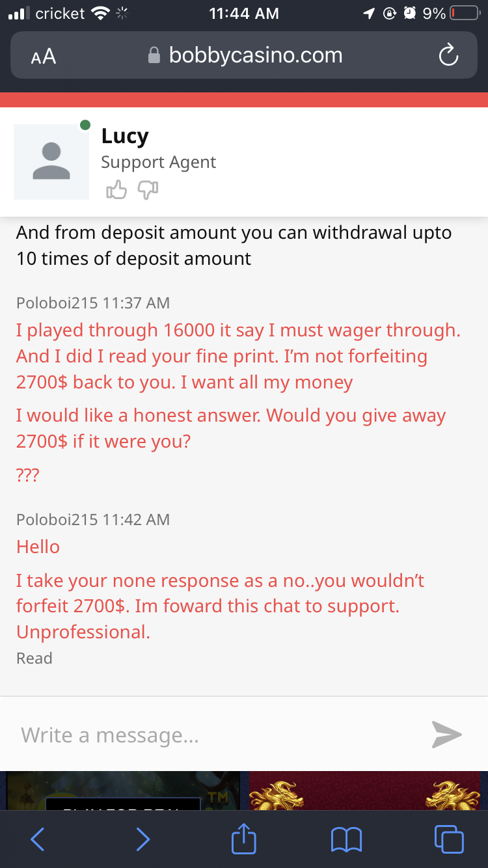Image resolution: width=488 pixels, height=868 pixels.
Task: Tap the 11:44 AM status bar clock
Action: pos(244,14)
